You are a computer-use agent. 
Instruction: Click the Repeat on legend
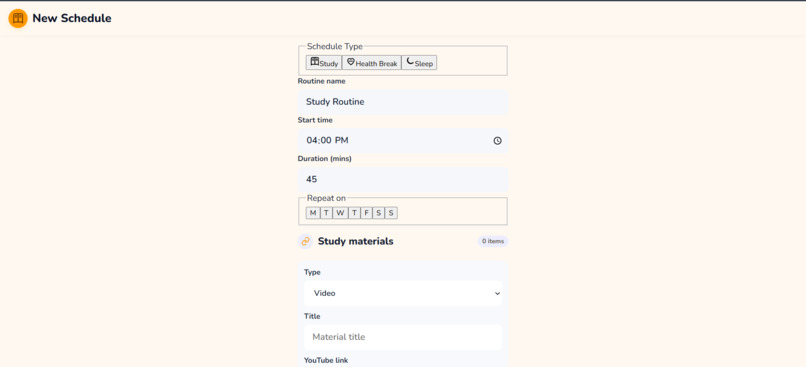[x=326, y=198]
